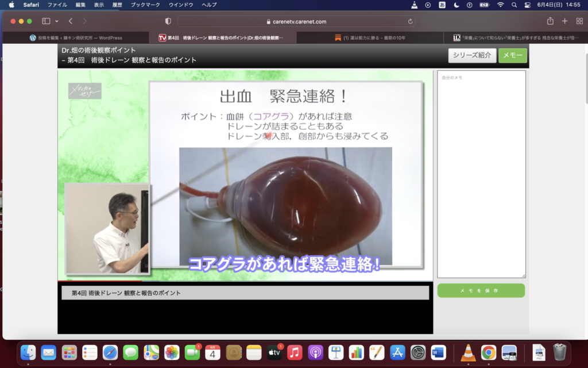Open Control Center in the menu bar
The height and width of the screenshot is (368, 588).
(x=527, y=5)
